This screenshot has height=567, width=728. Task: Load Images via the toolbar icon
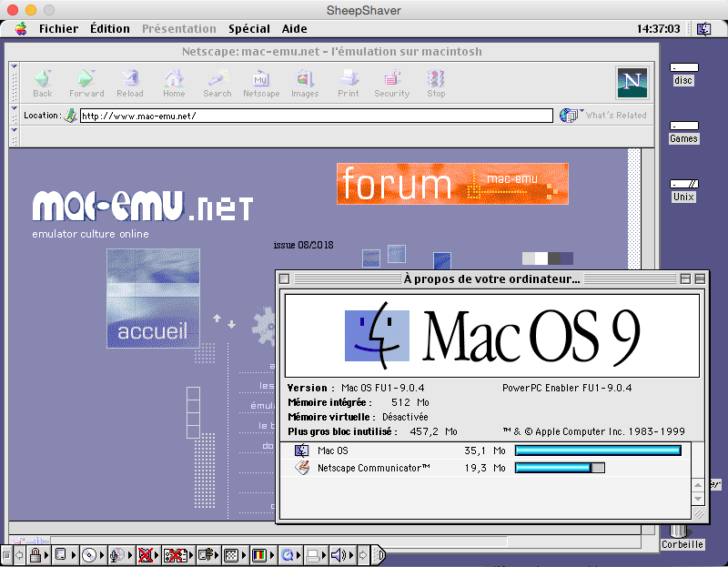305,84
